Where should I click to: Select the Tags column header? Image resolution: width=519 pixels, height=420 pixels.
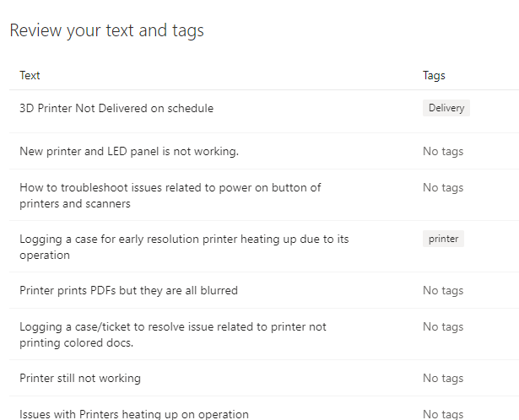point(434,75)
